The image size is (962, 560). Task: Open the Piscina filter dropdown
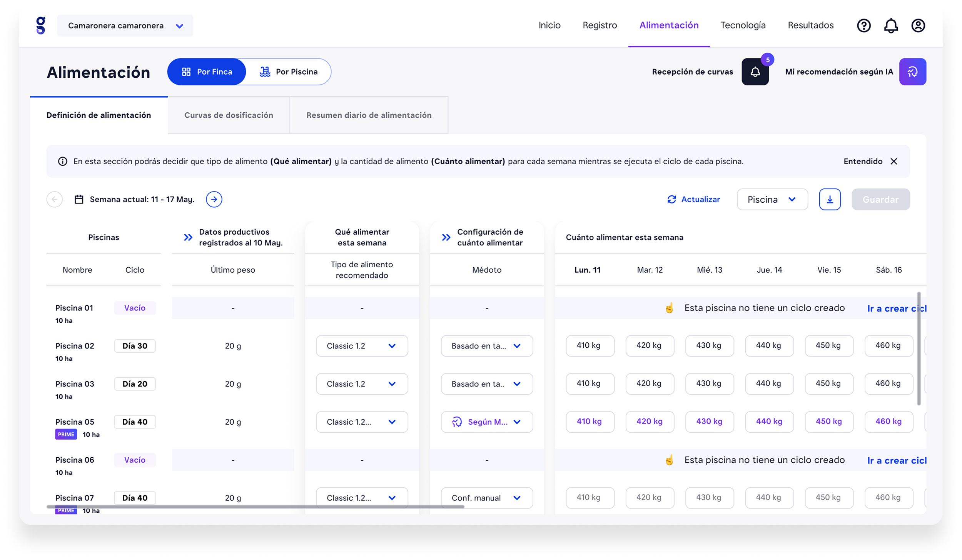click(x=772, y=199)
